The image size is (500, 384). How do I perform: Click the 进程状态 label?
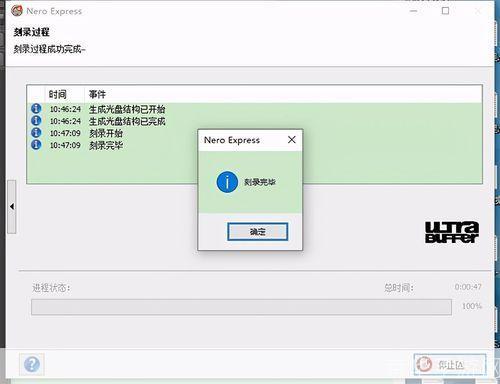(51, 287)
